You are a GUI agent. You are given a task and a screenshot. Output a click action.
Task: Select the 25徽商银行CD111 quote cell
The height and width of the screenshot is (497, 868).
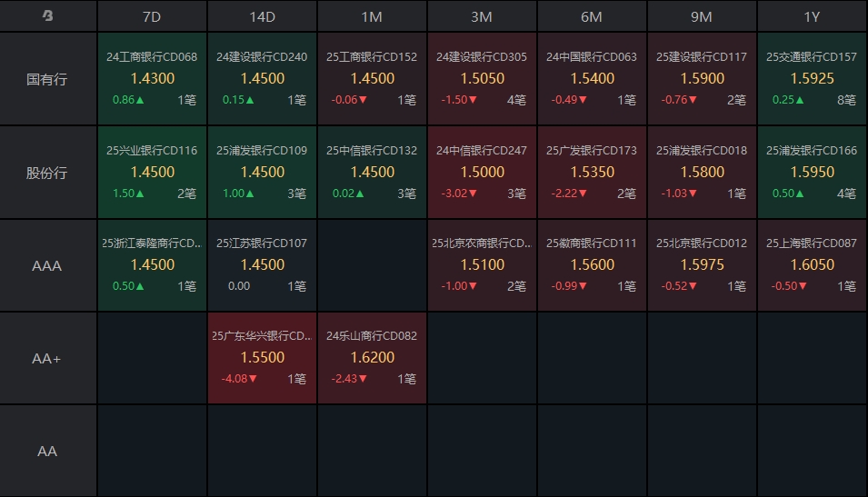592,265
